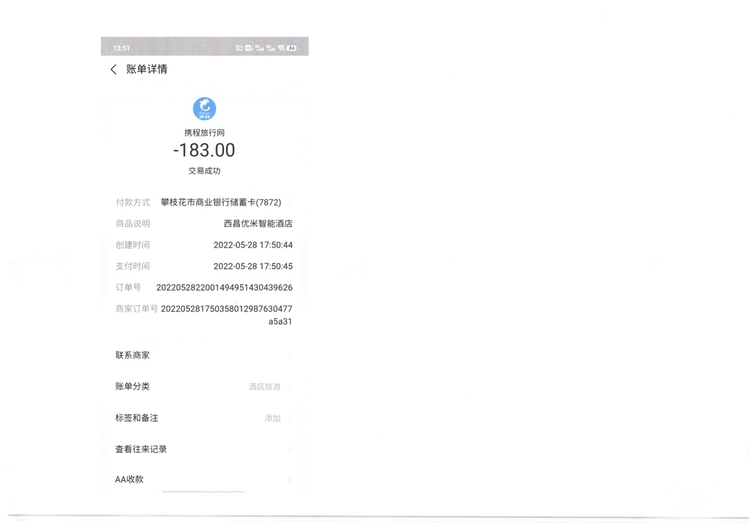
Task: Tap the 订单号 label
Action: pyautogui.click(x=128, y=288)
